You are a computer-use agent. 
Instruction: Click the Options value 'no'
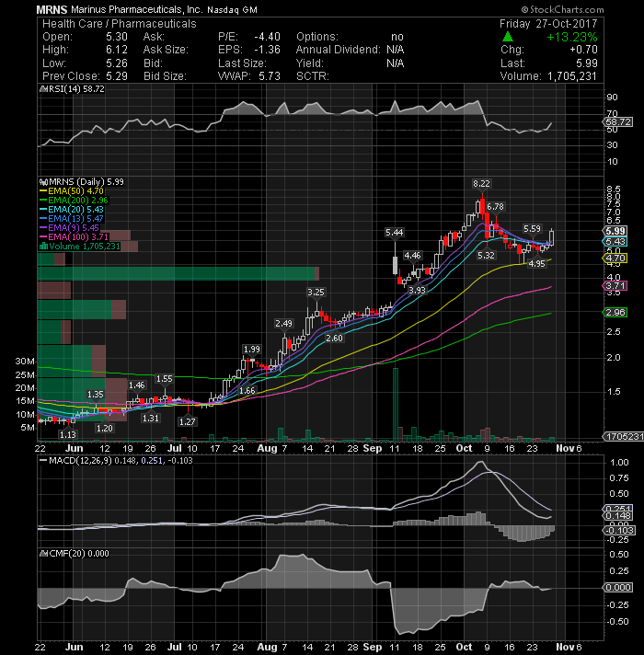pos(397,37)
